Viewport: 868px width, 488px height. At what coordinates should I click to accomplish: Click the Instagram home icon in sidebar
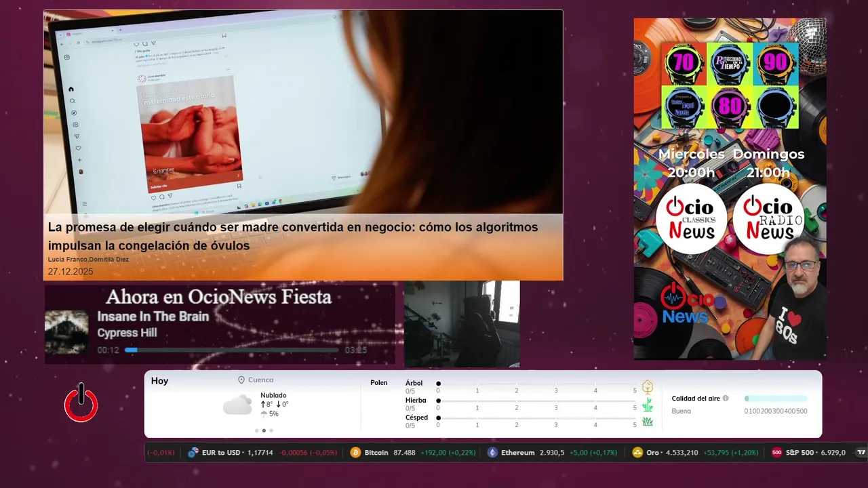click(71, 89)
